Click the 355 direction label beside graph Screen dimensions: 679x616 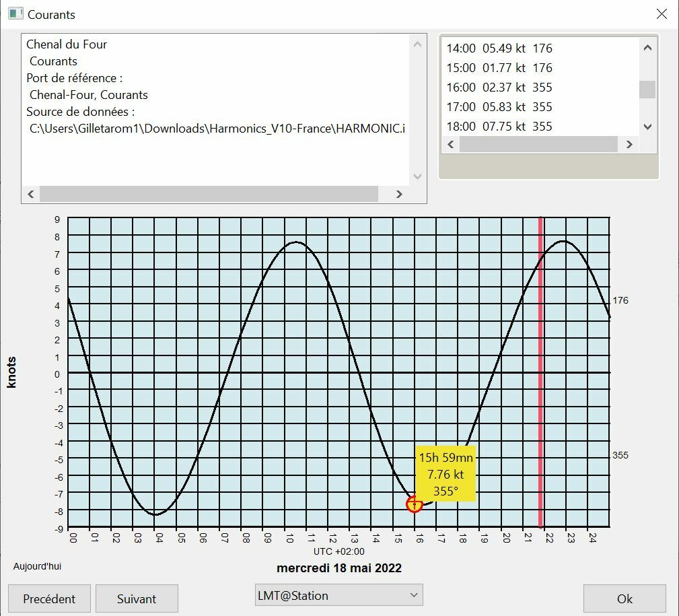coord(620,455)
